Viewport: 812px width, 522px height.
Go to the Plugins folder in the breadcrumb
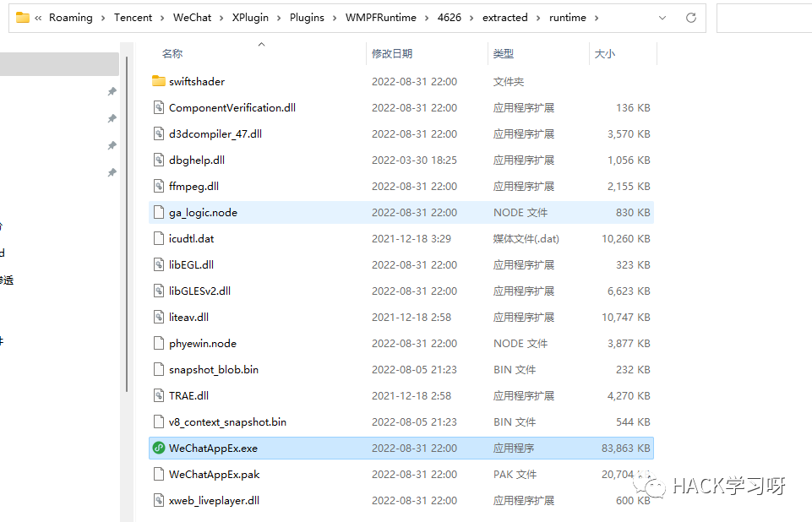[x=307, y=18]
